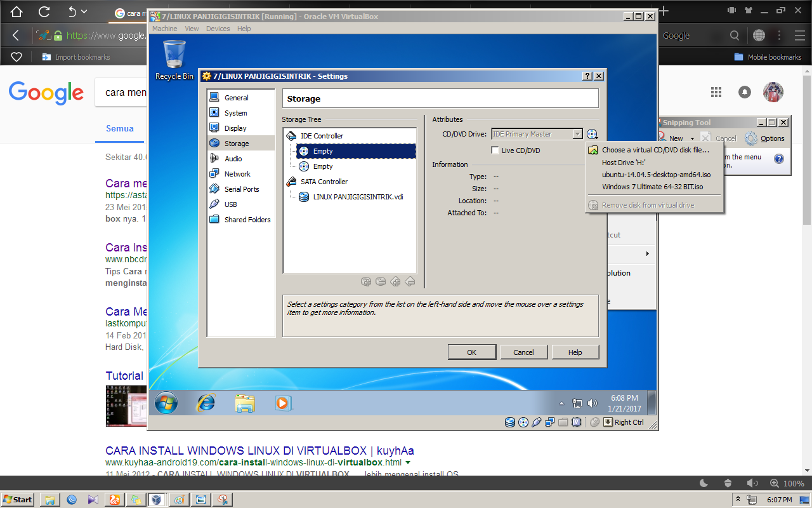The width and height of the screenshot is (812, 508).
Task: Click the browser home icon
Action: [16, 11]
